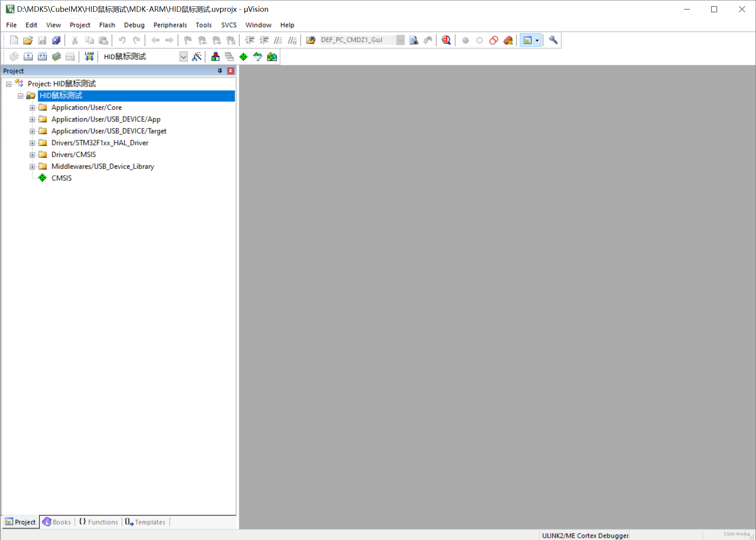
Task: Open the DEF_PC_CMDZ1_GuJ search dropdown
Action: [400, 40]
